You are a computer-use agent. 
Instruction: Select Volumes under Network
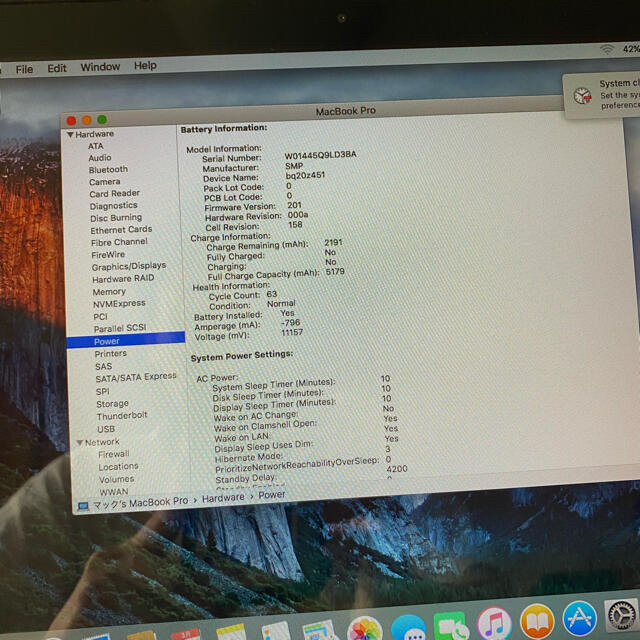116,479
